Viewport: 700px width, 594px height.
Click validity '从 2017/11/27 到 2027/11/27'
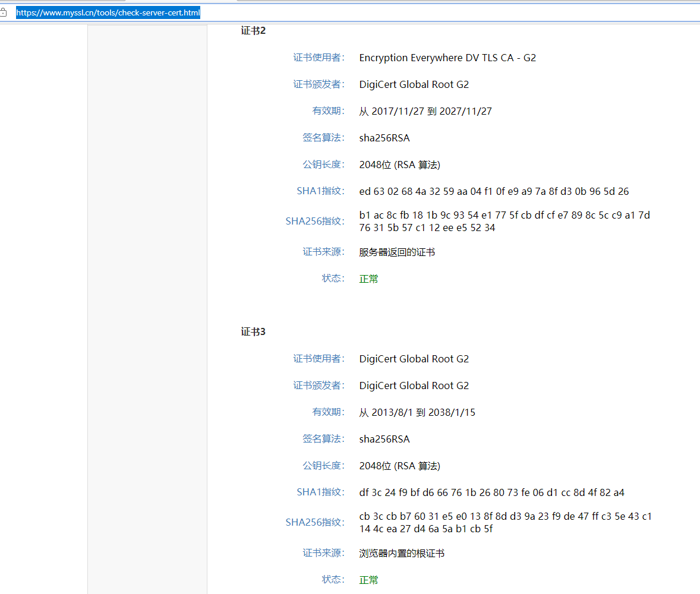pyautogui.click(x=425, y=111)
